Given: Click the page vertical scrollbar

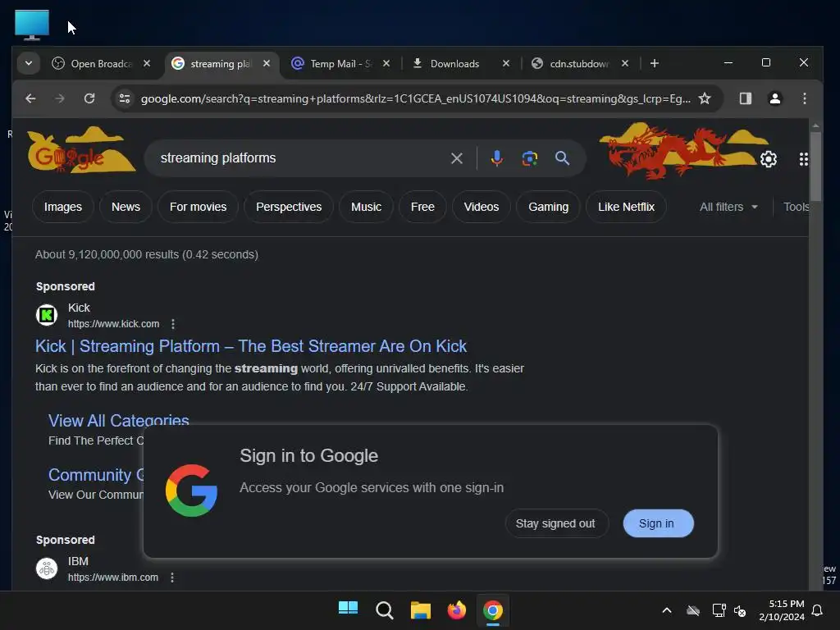Looking at the screenshot, I should pyautogui.click(x=815, y=166).
